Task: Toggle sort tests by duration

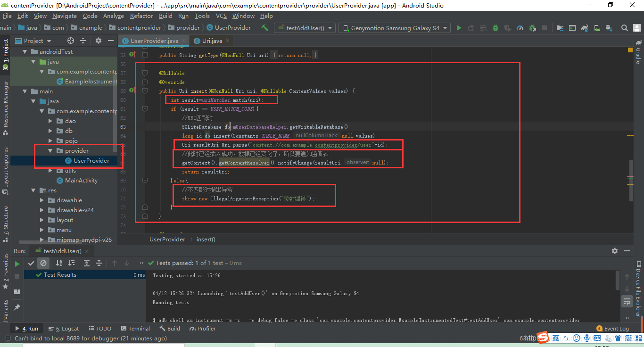Action: [71, 263]
